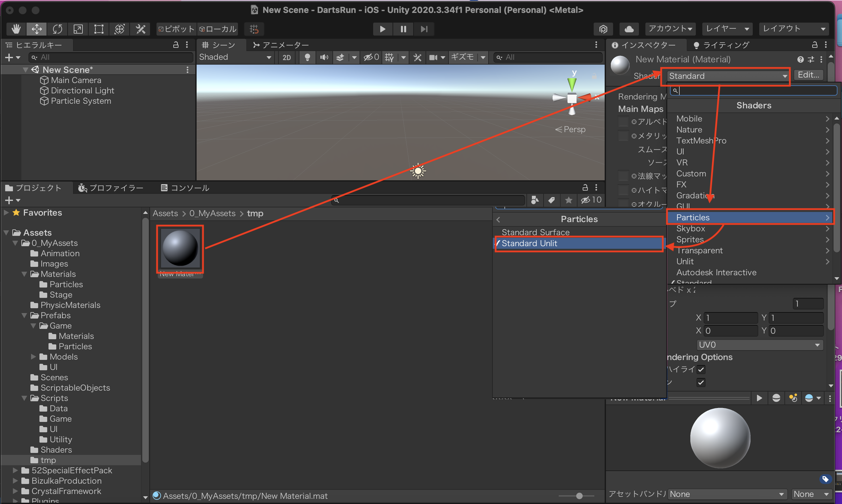842x504 pixels.
Task: Select the Hand tool in toolbar
Action: tap(16, 29)
